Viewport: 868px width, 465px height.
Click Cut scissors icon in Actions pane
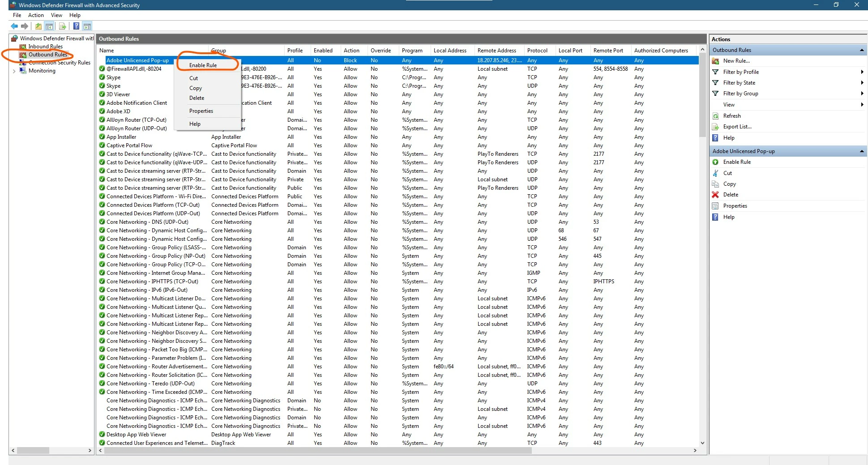(715, 173)
